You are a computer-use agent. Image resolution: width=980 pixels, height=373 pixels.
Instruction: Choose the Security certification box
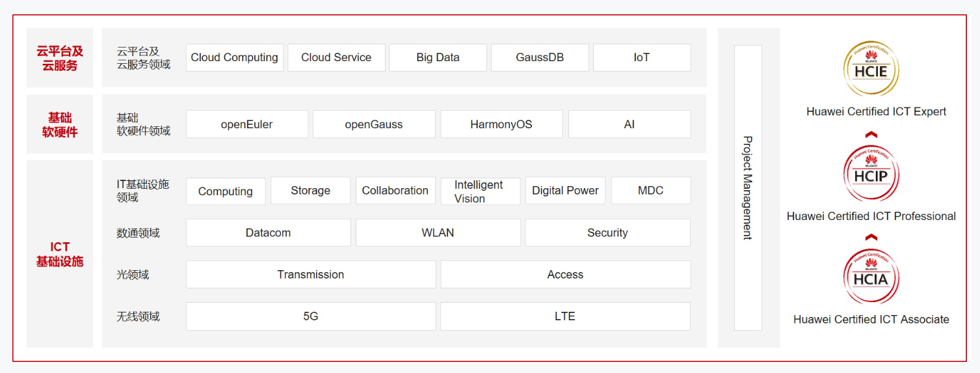(x=607, y=232)
